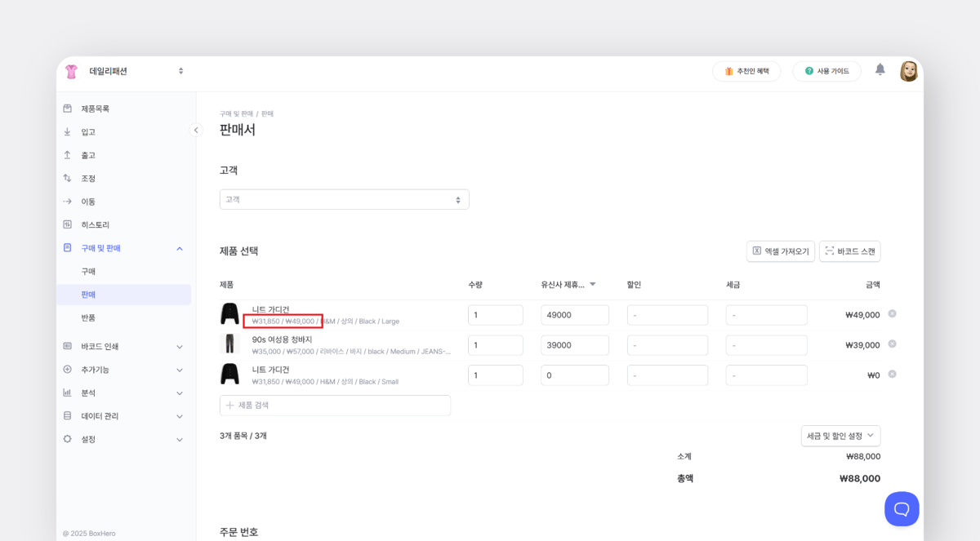Open the 이동 page from sidebar

(86, 201)
